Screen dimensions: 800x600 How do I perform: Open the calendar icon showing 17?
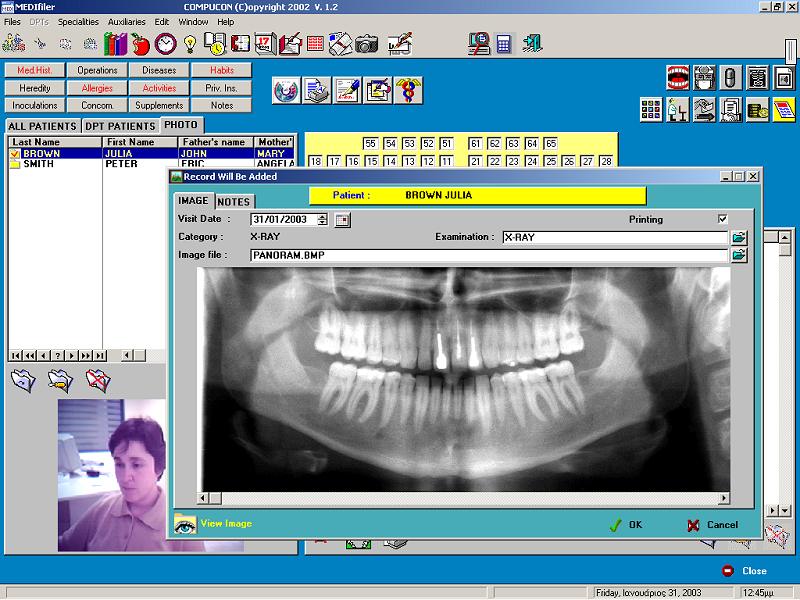pos(265,44)
